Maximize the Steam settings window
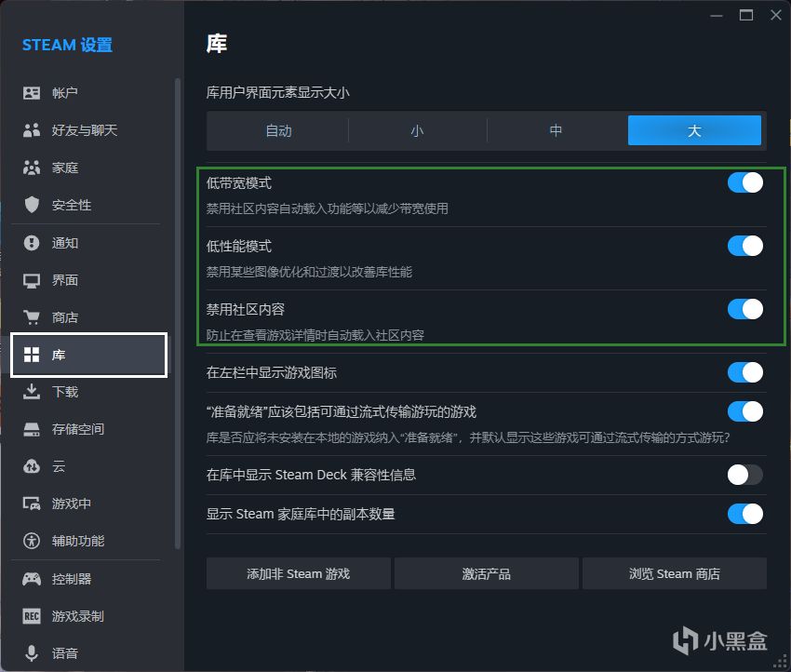This screenshot has height=672, width=791. (x=746, y=15)
